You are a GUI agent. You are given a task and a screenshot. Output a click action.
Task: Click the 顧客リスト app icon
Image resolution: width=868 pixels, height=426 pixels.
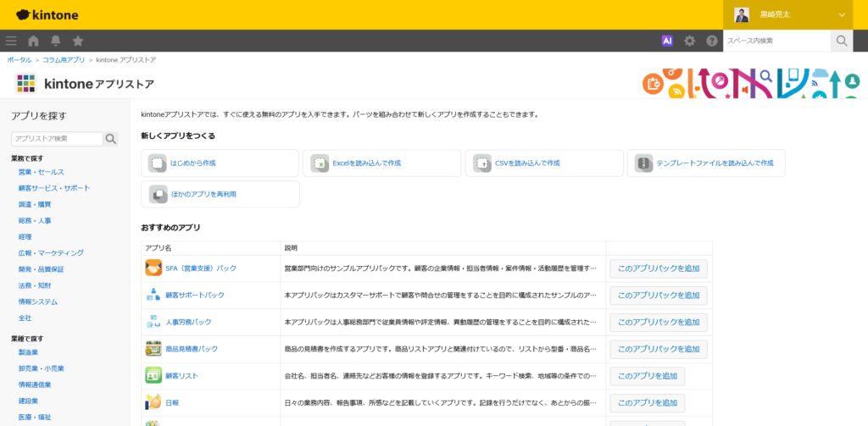click(153, 376)
